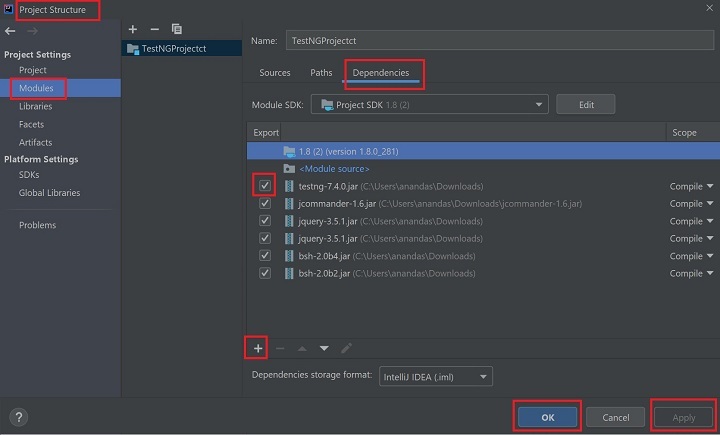This screenshot has height=435, width=720.
Task: Add a dependency with the plus button
Action: point(258,348)
